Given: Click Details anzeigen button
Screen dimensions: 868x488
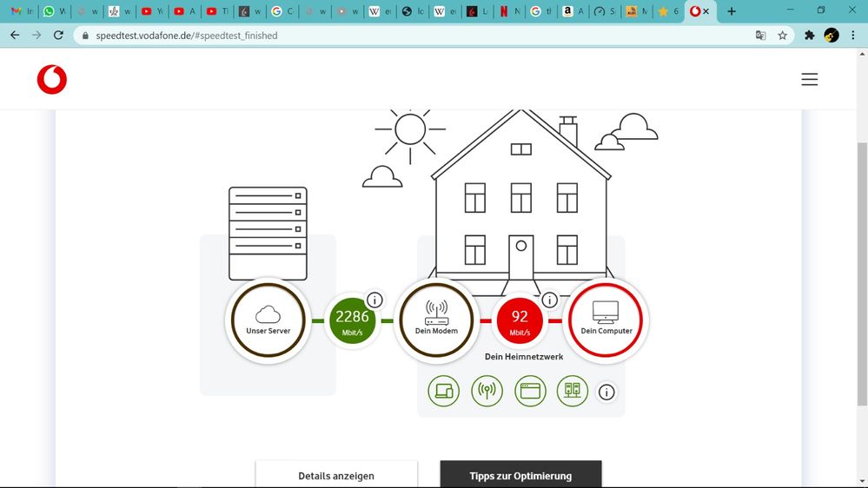Looking at the screenshot, I should point(336,475).
